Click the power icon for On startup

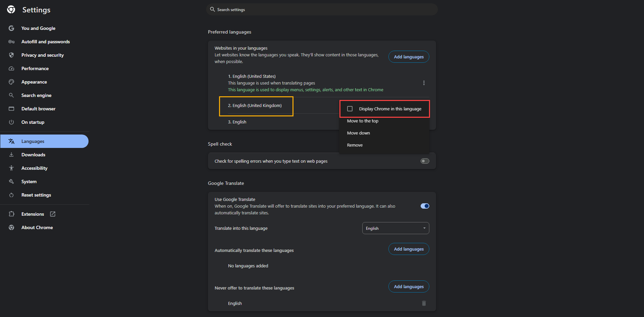coord(11,122)
